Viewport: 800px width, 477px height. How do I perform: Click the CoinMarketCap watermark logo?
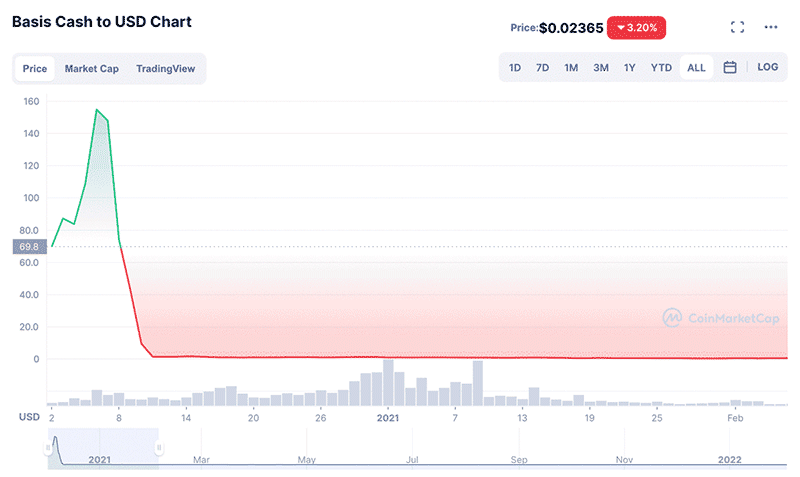coord(721,318)
